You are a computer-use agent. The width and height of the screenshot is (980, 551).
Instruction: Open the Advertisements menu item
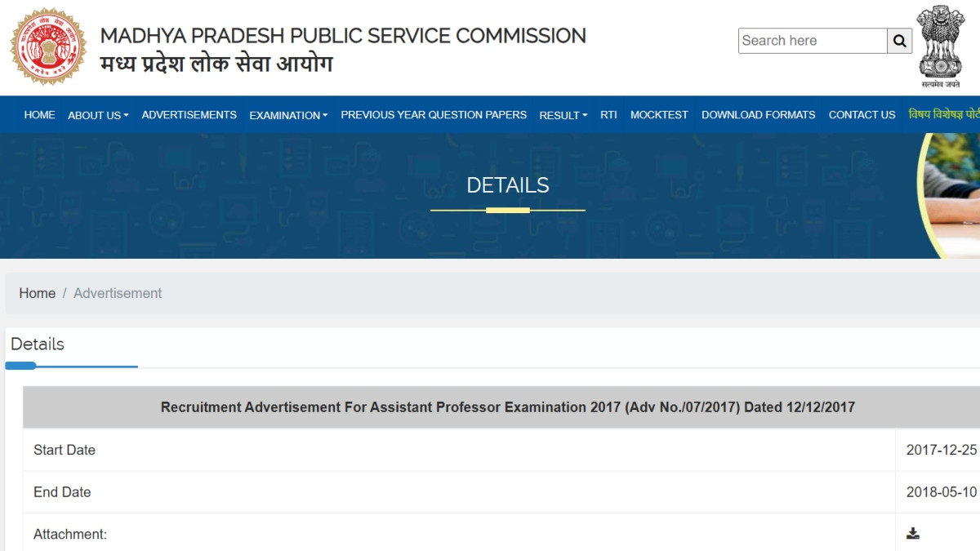(x=189, y=115)
